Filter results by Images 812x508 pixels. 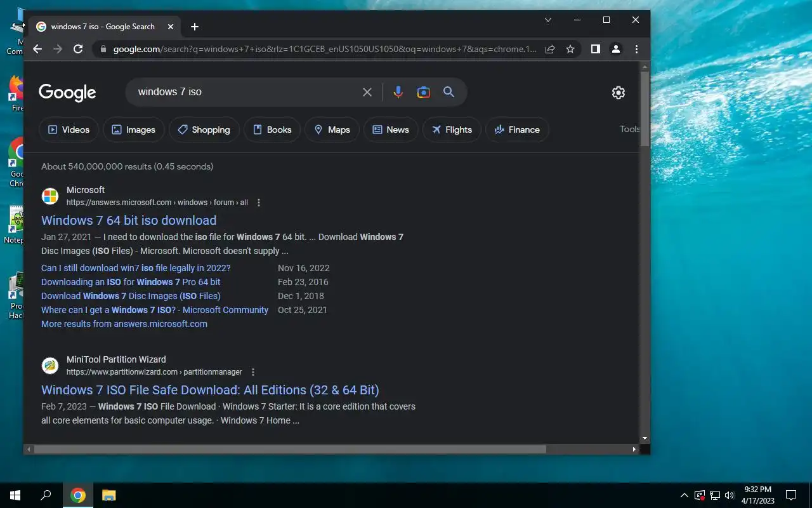tap(134, 130)
